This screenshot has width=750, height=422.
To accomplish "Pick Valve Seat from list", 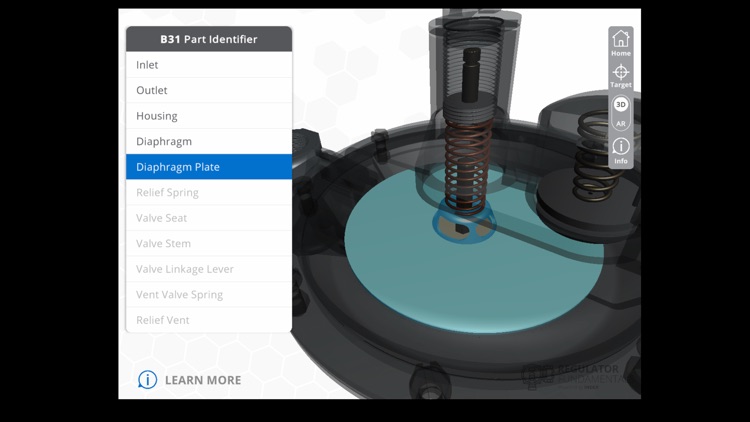I will click(x=209, y=218).
